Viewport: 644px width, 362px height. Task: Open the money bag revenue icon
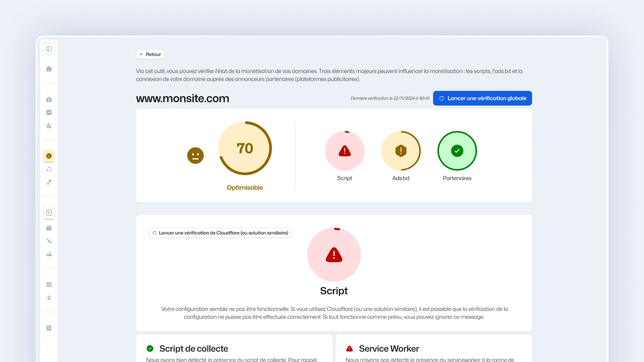pos(49,99)
